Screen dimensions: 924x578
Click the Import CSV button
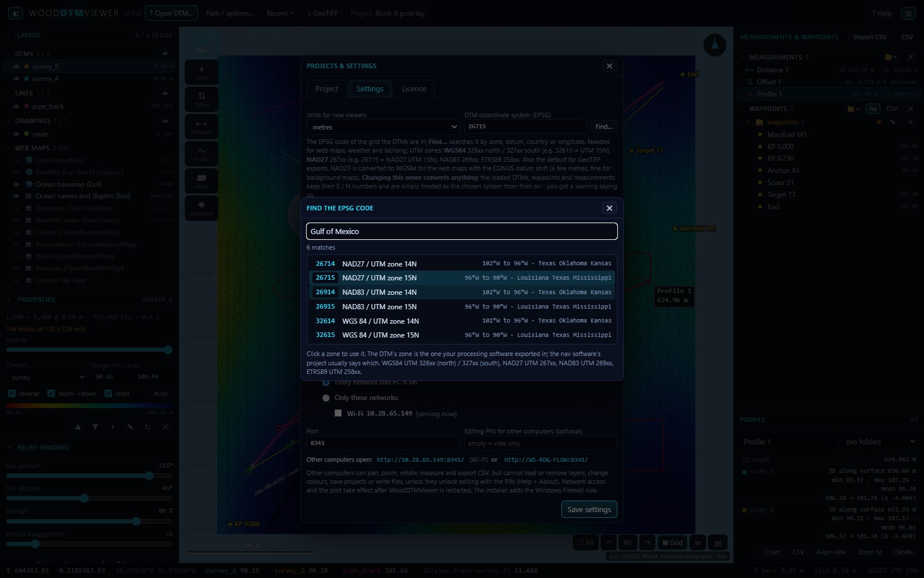point(870,37)
